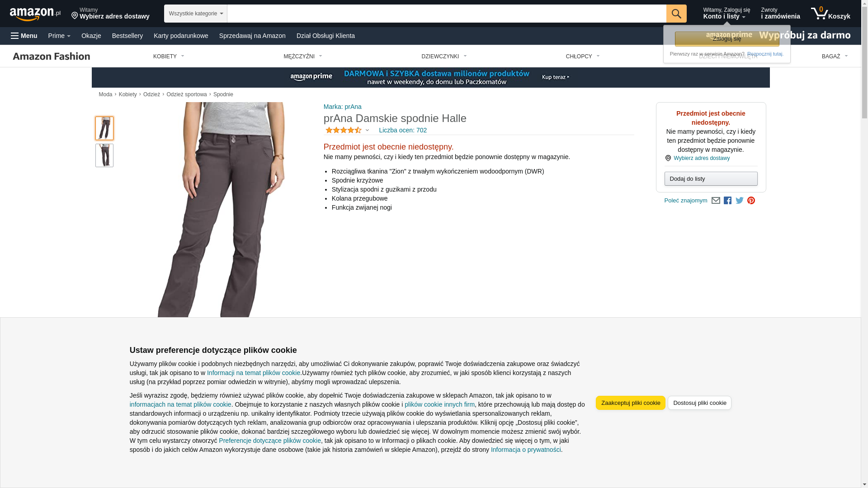The image size is (868, 488).
Task: Select second product thumbnail image
Action: (104, 155)
